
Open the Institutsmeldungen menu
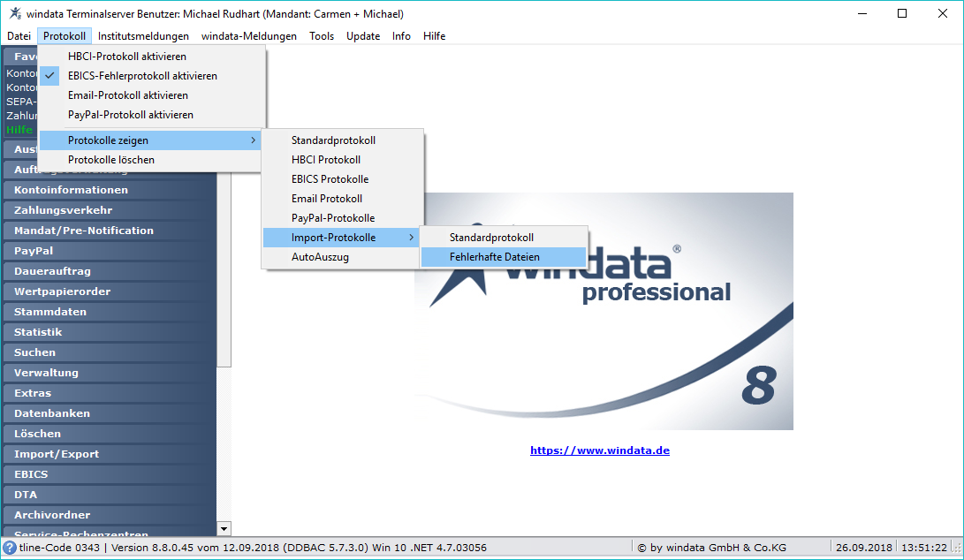143,36
